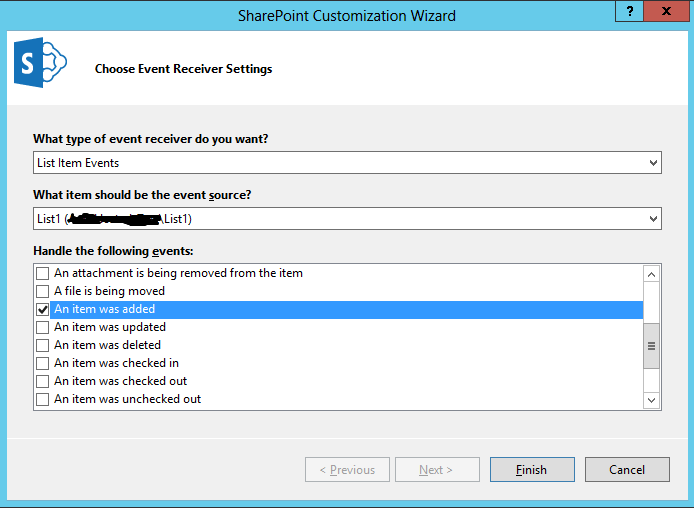This screenshot has width=694, height=508.
Task: Check 'A file is being moved' checkbox
Action: point(42,292)
